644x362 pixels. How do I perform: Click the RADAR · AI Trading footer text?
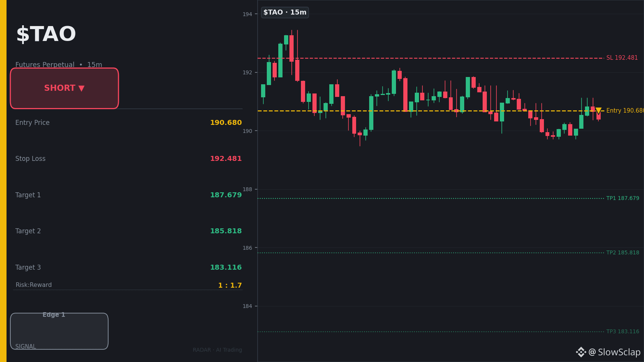click(x=217, y=350)
